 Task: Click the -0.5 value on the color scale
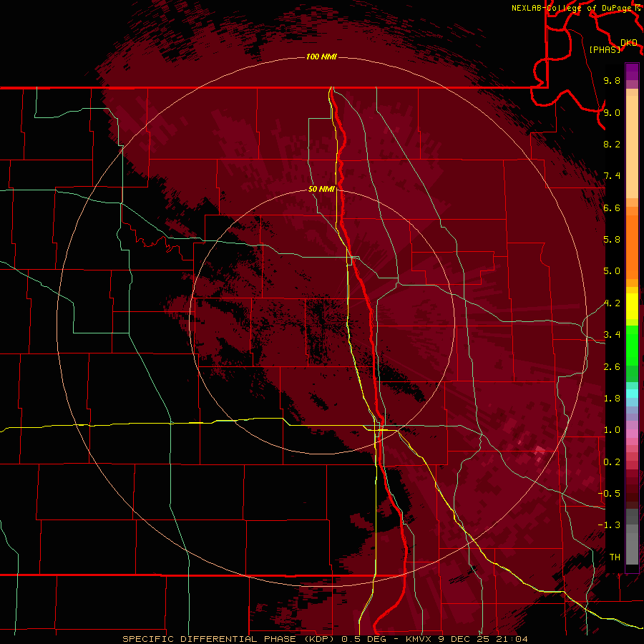click(609, 494)
